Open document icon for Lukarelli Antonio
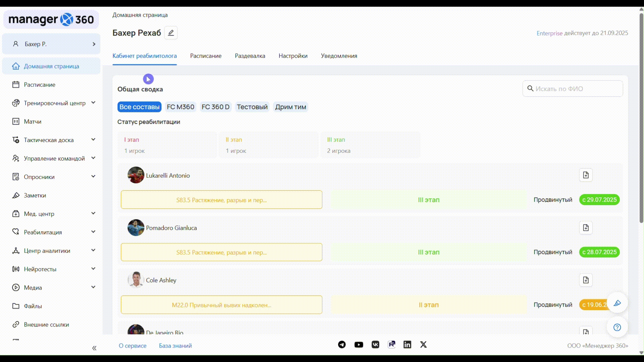Viewport: 644px width, 362px height. [x=586, y=175]
